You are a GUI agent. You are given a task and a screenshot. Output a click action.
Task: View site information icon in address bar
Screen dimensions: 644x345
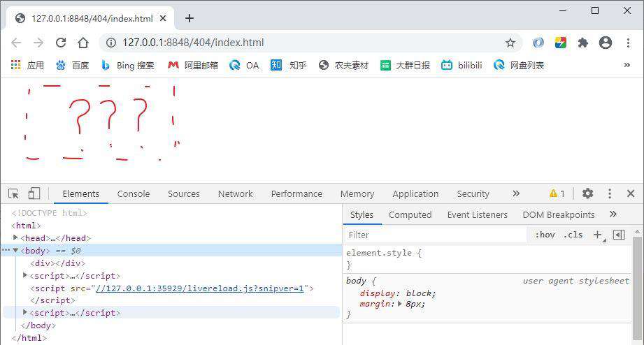point(111,43)
